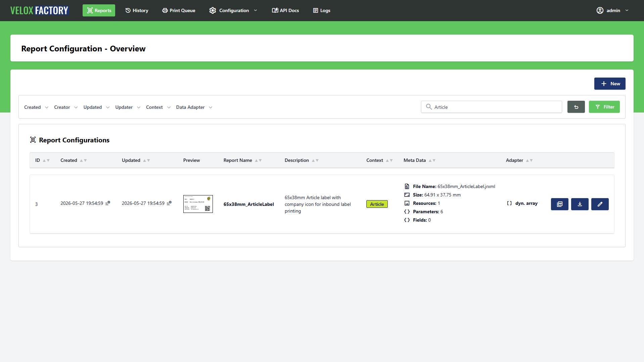Reset filters with the undo button

coord(576,107)
